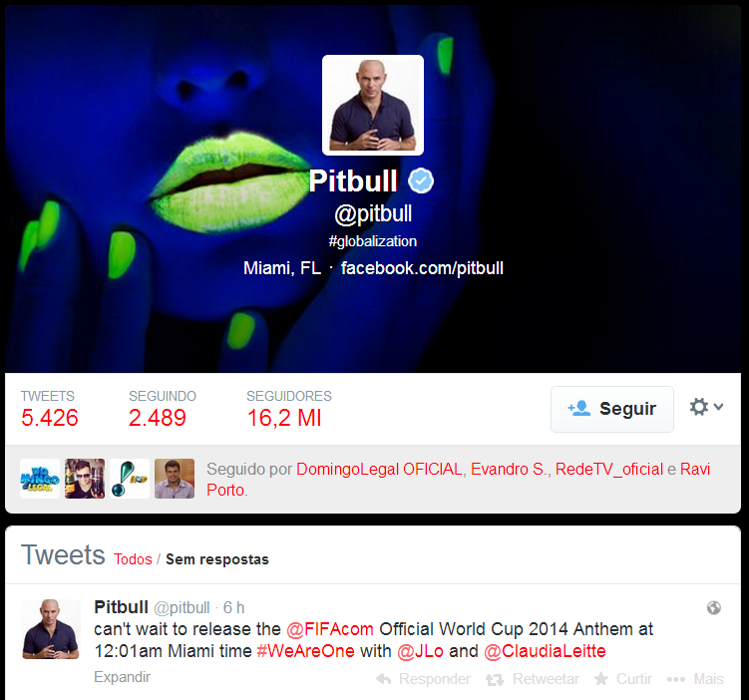Screen dimensions: 749x700
Task: Open the DomingoLegal avatar thumbnail
Action: pyautogui.click(x=40, y=479)
